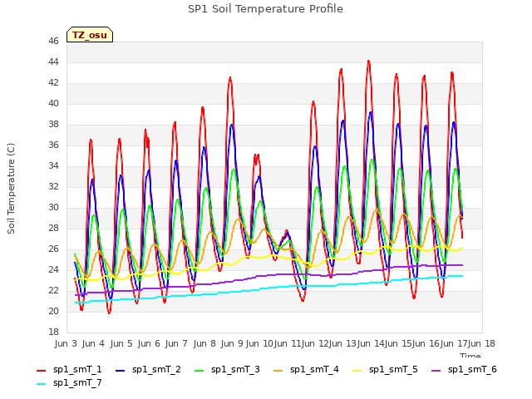Screen dimensions: 532x399
Task: Click the 34 y-axis tick label
Action: point(53,166)
